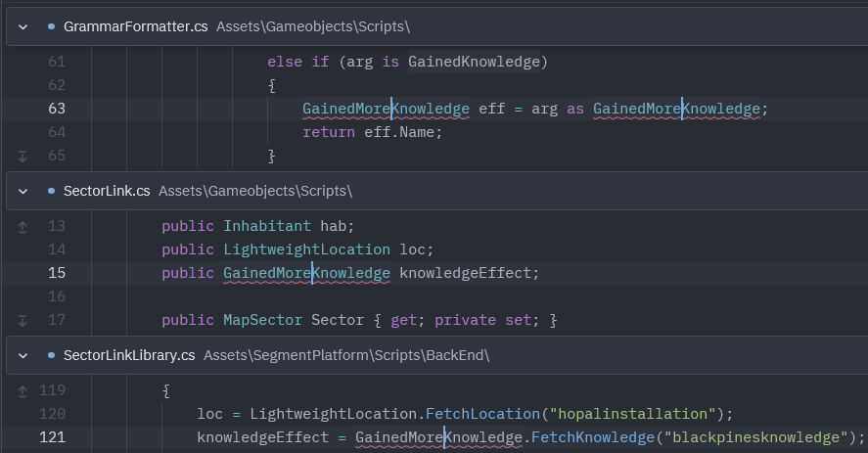Click line number 63 in the gutter
This screenshot has width=868, height=453.
tap(56, 109)
